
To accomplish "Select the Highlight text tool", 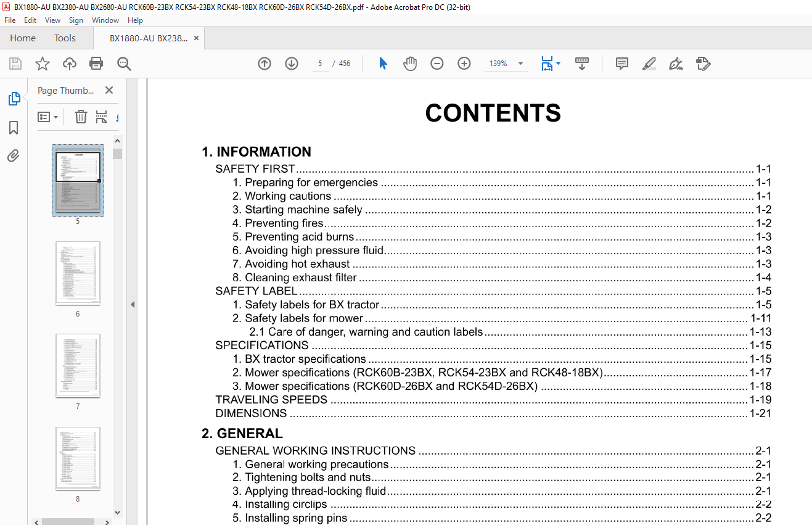I will tap(649, 64).
